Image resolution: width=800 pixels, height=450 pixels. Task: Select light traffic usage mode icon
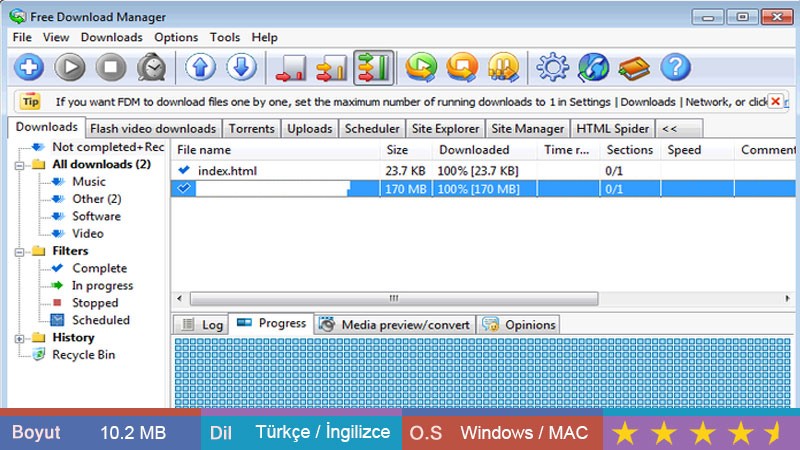291,67
